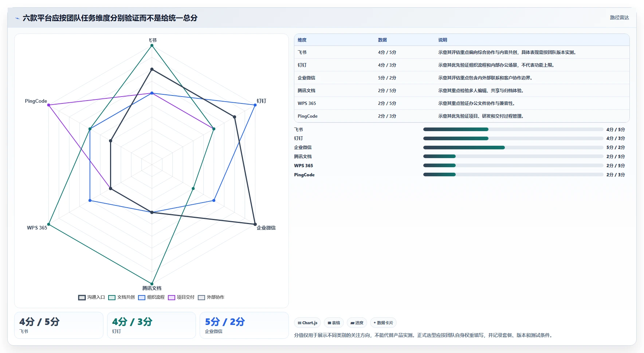This screenshot has width=644, height=353.
Task: Toggle the 沟通入口 legend series
Action: tap(91, 297)
